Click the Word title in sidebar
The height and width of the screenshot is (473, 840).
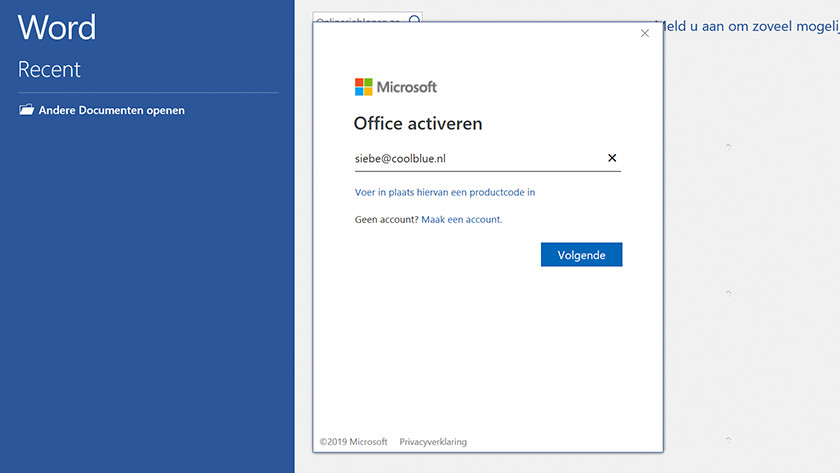coord(57,27)
